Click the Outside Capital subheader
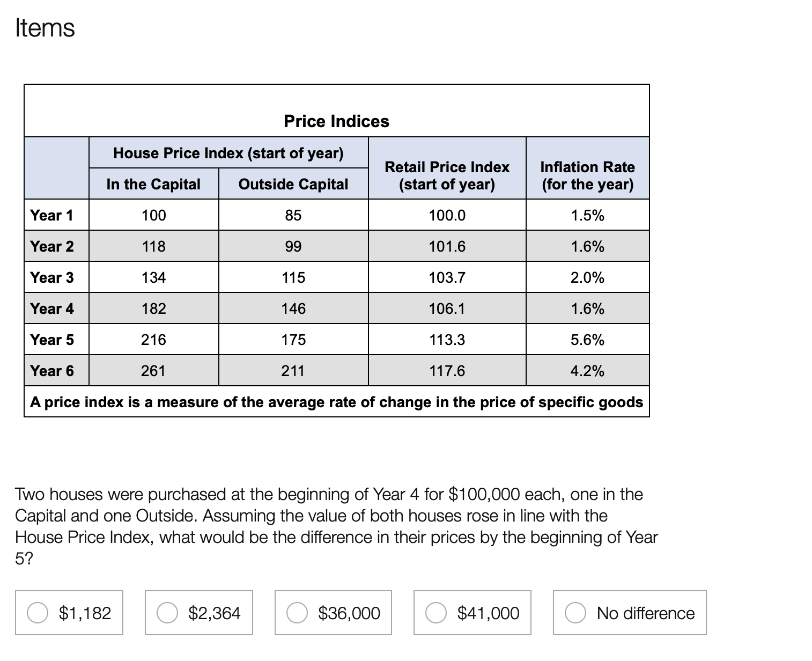This screenshot has width=812, height=661. point(293,184)
